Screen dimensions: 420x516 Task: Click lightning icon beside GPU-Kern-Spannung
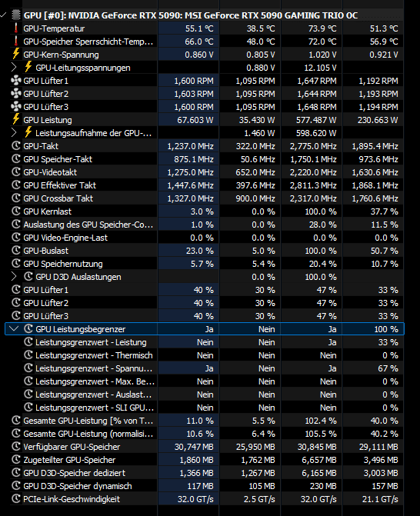point(16,55)
